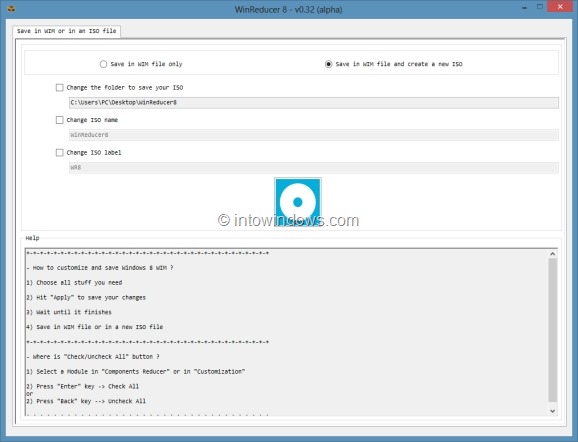
Task: Tick the 'Change ISO name' checkbox
Action: tap(59, 120)
